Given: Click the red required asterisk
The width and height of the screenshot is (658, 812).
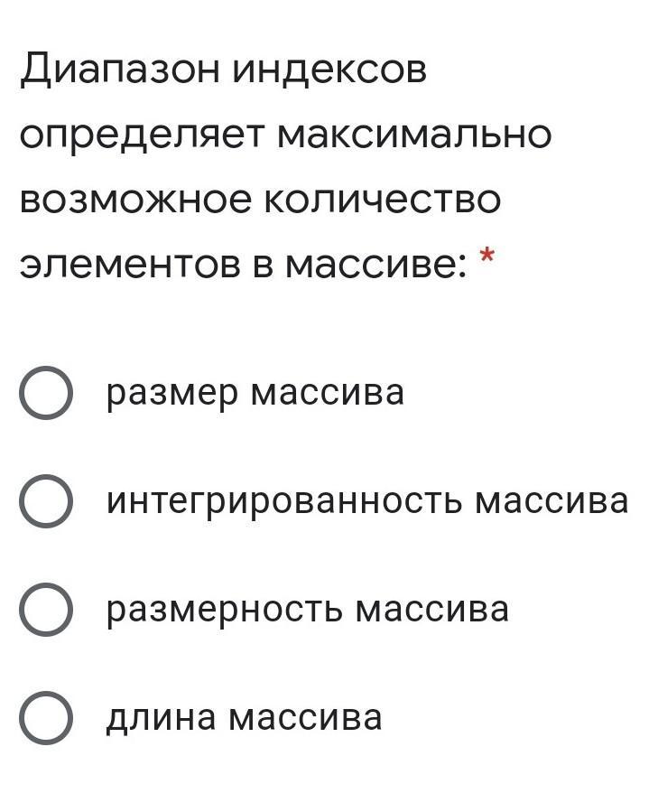Looking at the screenshot, I should pyautogui.click(x=487, y=256).
